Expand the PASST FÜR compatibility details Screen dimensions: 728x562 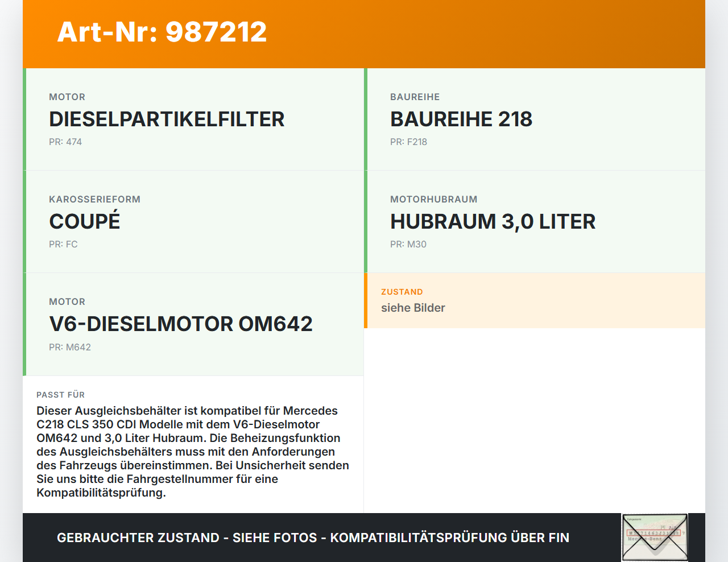[193, 444]
